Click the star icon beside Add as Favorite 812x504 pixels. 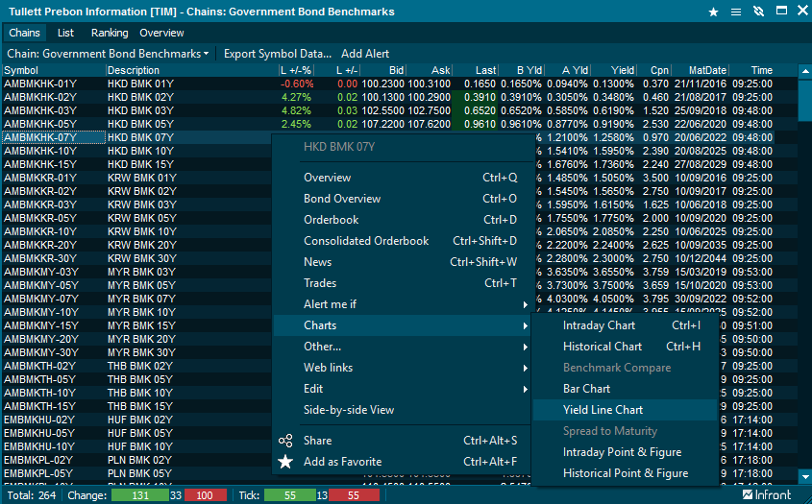[285, 462]
